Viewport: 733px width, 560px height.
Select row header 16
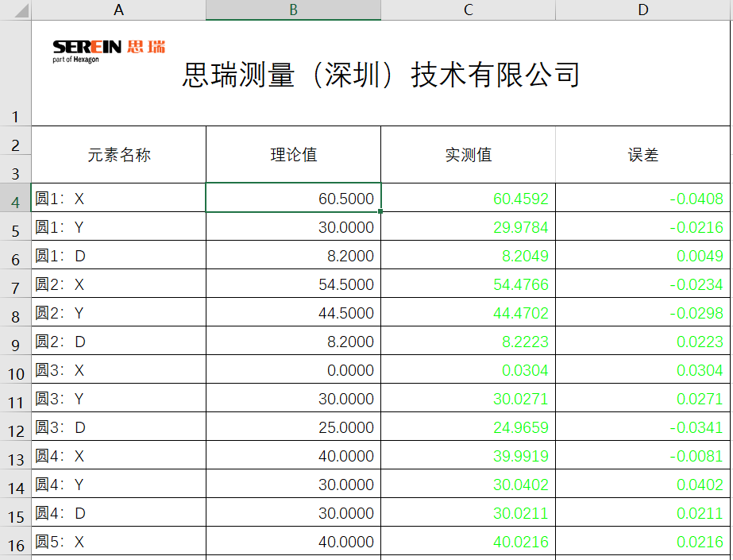[x=14, y=542]
